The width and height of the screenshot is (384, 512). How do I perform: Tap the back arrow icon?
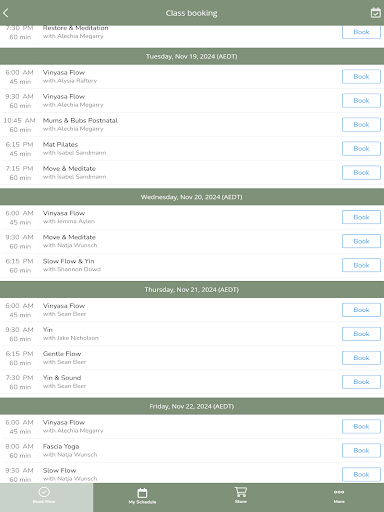(6, 13)
